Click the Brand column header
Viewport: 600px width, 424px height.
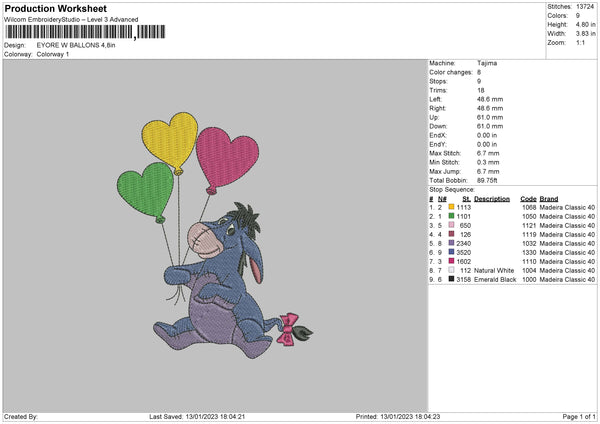(549, 198)
